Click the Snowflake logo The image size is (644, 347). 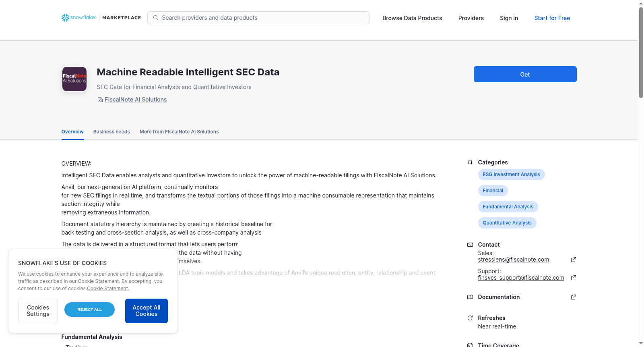(78, 18)
